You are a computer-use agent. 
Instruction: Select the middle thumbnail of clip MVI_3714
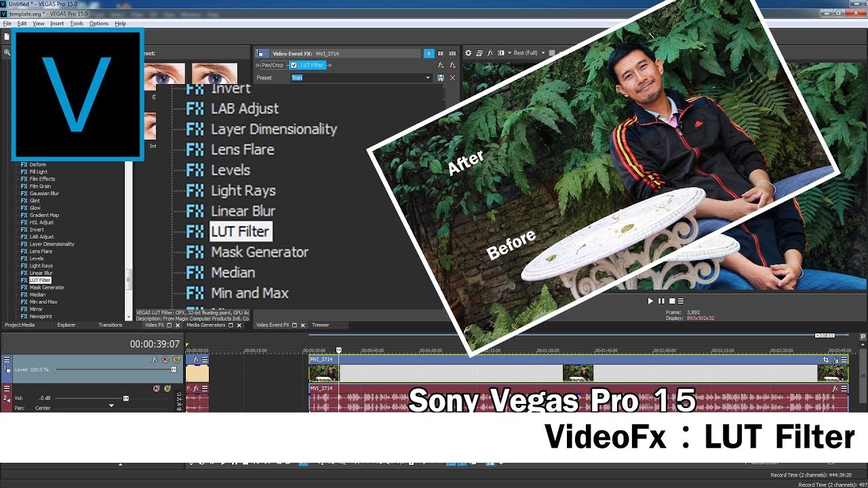578,373
